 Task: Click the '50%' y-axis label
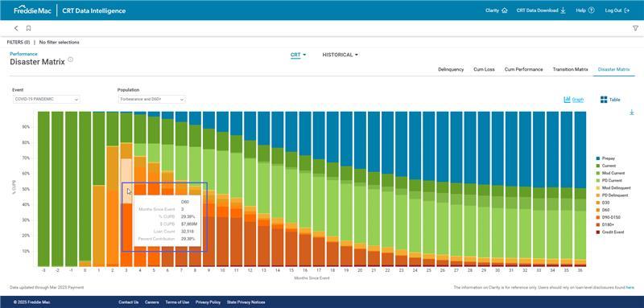pos(26,190)
